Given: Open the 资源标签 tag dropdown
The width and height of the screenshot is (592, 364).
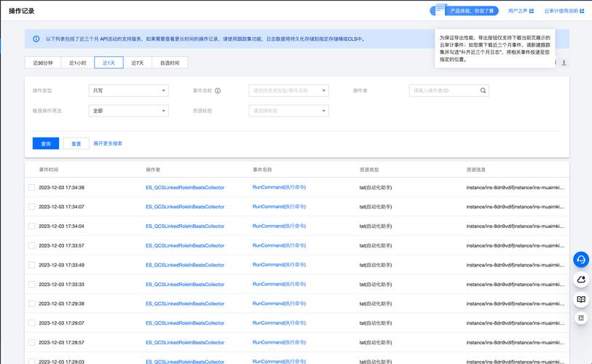Looking at the screenshot, I should click(x=289, y=111).
